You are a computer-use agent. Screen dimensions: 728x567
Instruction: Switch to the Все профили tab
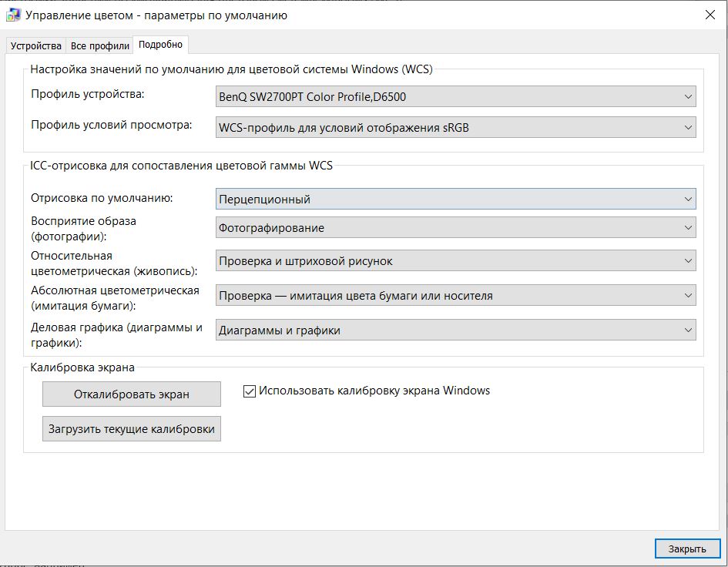click(x=99, y=45)
